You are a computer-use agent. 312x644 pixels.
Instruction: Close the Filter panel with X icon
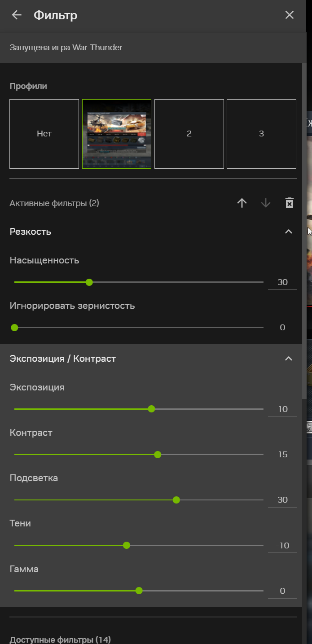[290, 15]
